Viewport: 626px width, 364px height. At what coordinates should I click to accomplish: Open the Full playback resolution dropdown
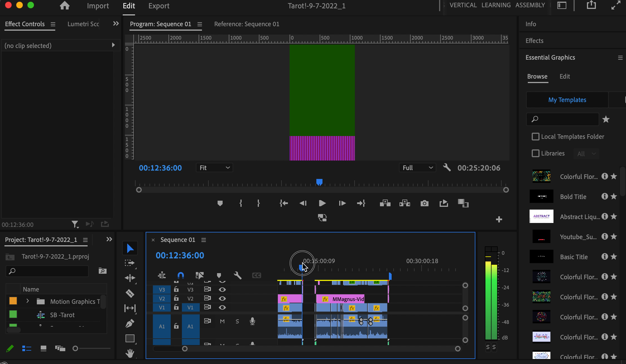click(x=417, y=168)
